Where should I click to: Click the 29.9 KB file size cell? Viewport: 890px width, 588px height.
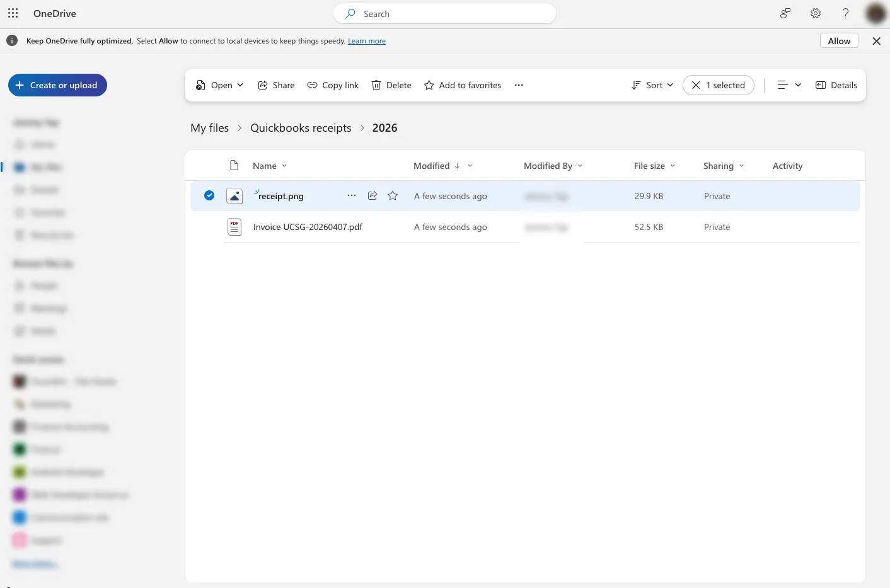[x=649, y=196]
